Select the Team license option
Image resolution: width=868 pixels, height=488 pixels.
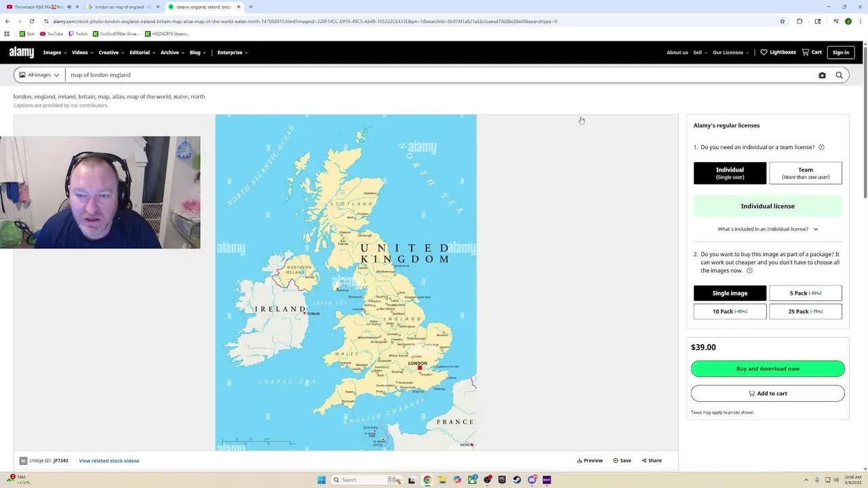(805, 173)
